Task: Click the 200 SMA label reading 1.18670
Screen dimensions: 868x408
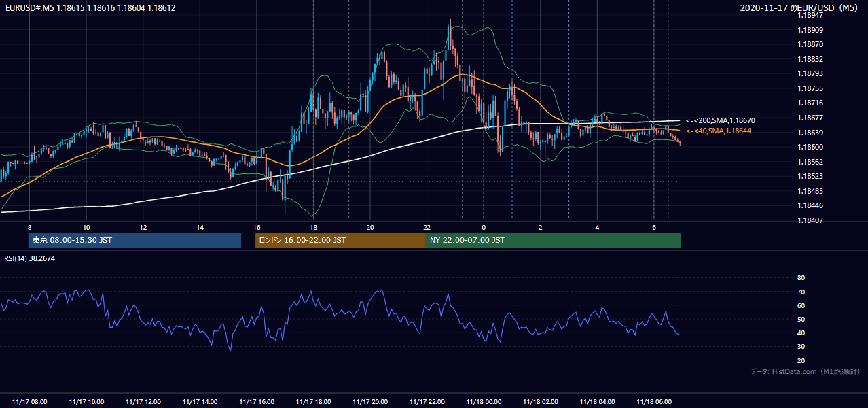Action: [x=721, y=120]
